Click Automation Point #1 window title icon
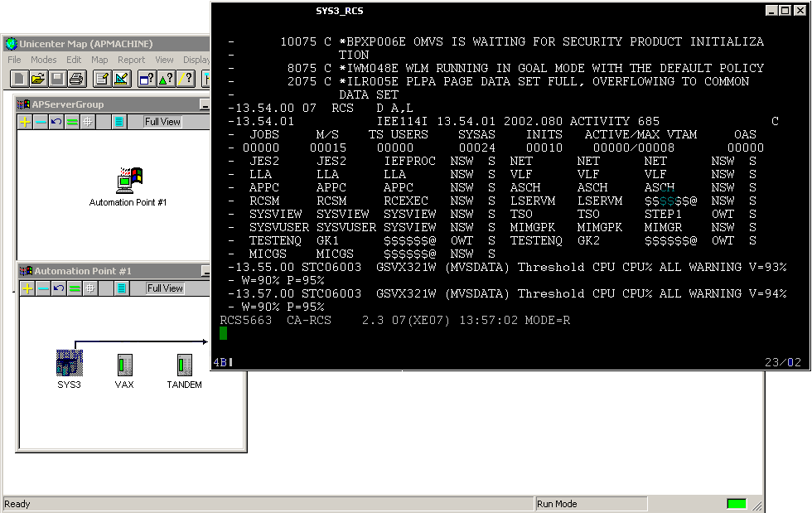The height and width of the screenshot is (513, 812). (x=26, y=270)
